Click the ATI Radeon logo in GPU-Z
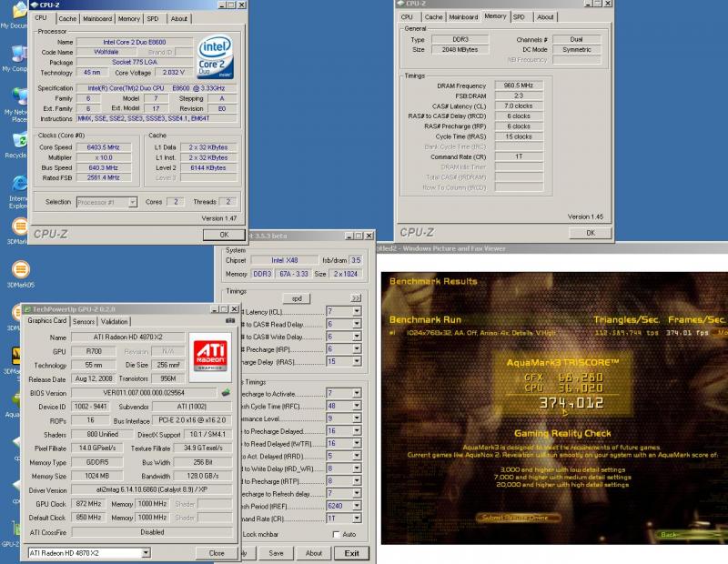728x564 pixels. (x=210, y=356)
